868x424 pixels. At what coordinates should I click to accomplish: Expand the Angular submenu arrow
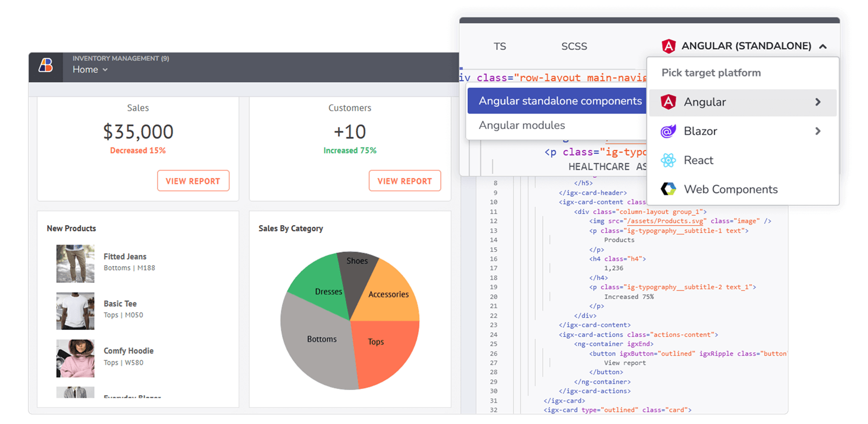point(818,102)
